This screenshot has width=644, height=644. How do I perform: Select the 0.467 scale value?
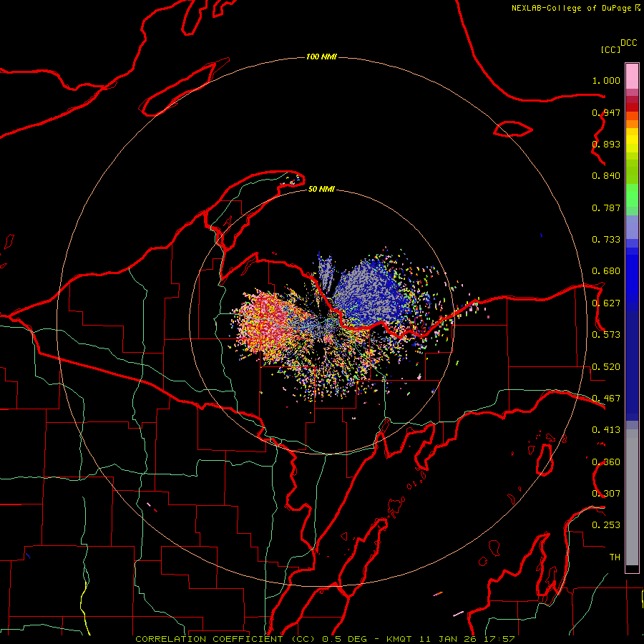click(x=606, y=399)
